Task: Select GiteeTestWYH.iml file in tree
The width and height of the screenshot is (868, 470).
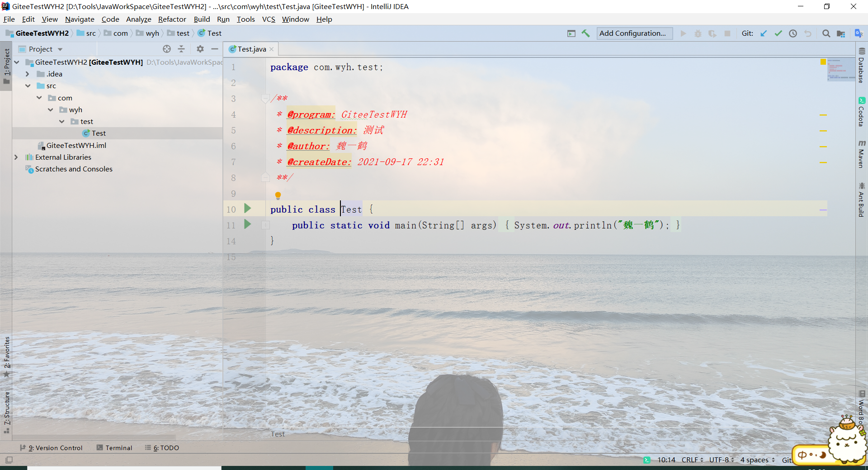Action: [x=72, y=145]
